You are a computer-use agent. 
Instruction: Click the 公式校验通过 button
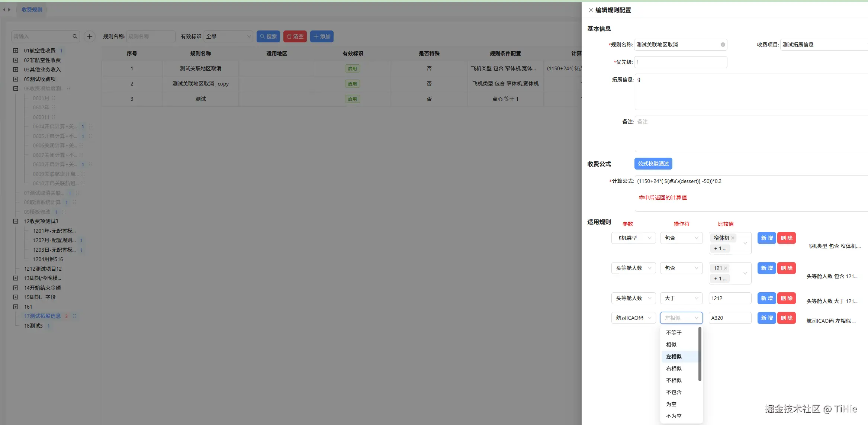(x=653, y=164)
